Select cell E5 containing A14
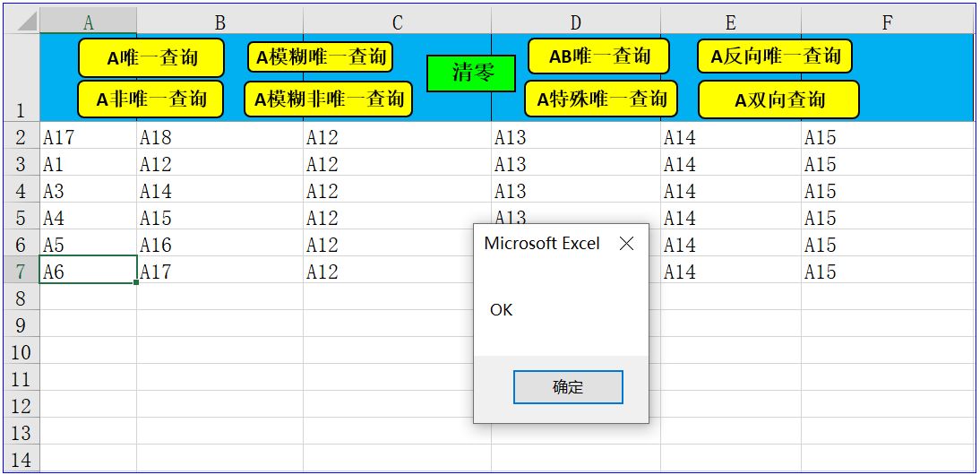The height and width of the screenshot is (475, 980). (731, 216)
